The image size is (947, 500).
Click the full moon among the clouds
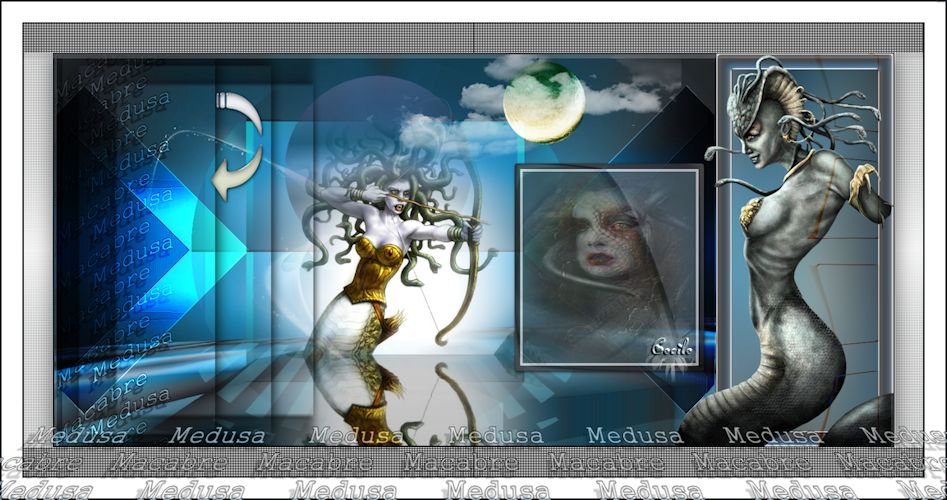544,103
